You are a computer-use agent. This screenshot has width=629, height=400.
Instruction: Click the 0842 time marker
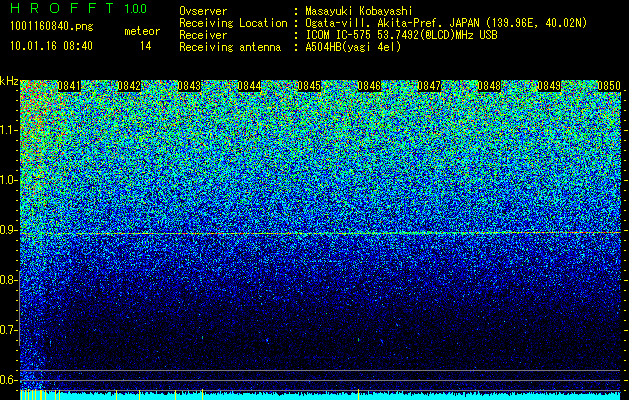pos(129,86)
